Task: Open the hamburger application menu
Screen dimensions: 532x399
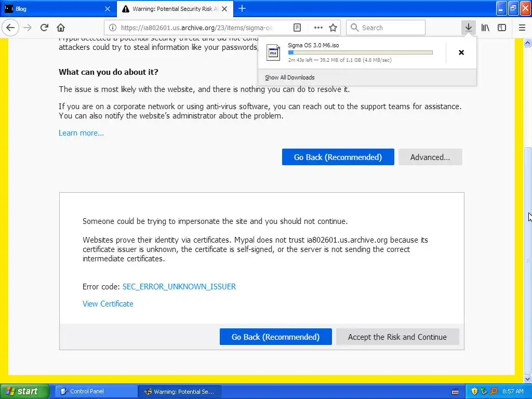Action: coord(522,28)
